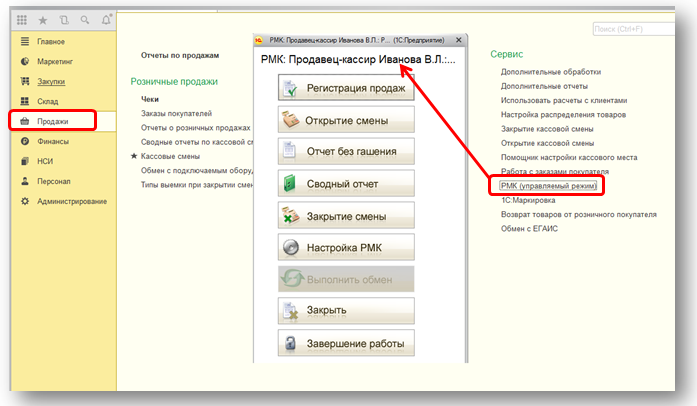Open notifications bell icon
Image resolution: width=697 pixels, height=406 pixels.
[x=106, y=20]
